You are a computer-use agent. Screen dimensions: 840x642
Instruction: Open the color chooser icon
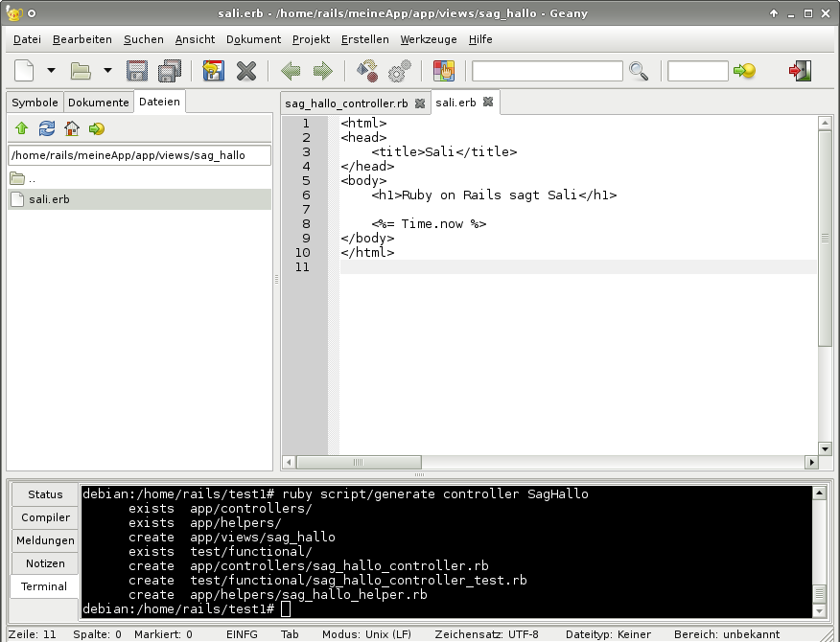pyautogui.click(x=443, y=71)
